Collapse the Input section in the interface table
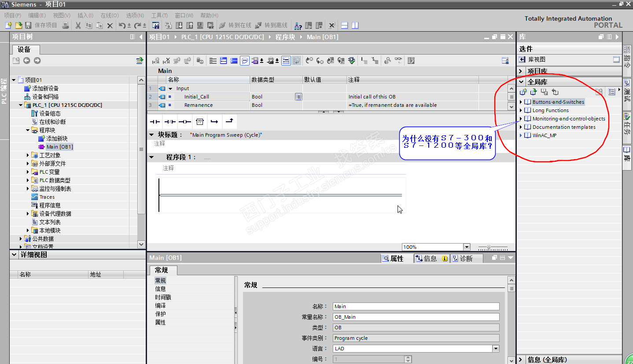 pyautogui.click(x=171, y=88)
